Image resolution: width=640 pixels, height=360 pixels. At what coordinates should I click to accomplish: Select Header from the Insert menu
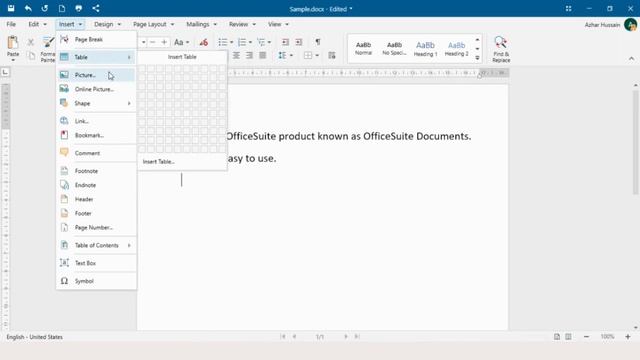(x=96, y=199)
